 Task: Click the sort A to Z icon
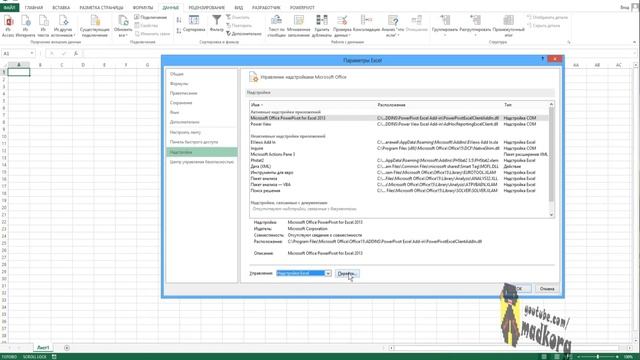point(179,20)
